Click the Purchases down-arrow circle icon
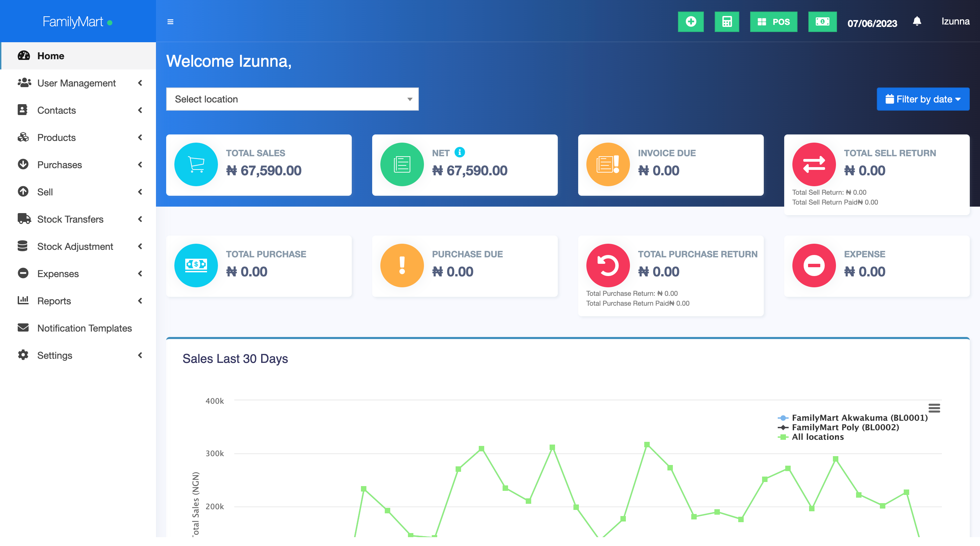 pyautogui.click(x=23, y=164)
